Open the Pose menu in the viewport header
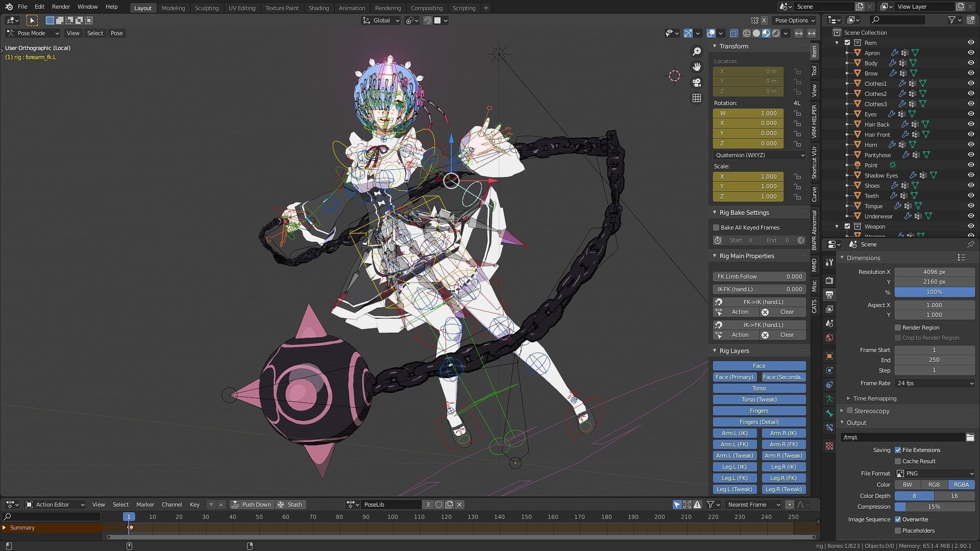The height and width of the screenshot is (551, 980). tap(117, 33)
